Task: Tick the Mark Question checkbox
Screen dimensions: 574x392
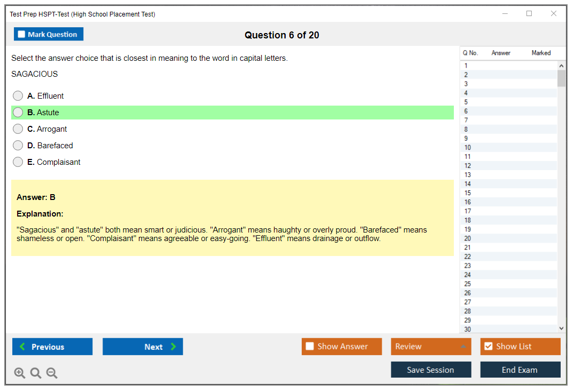Action: click(x=22, y=35)
